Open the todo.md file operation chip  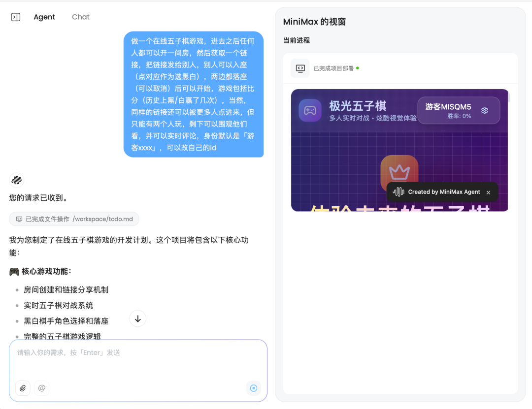[74, 219]
